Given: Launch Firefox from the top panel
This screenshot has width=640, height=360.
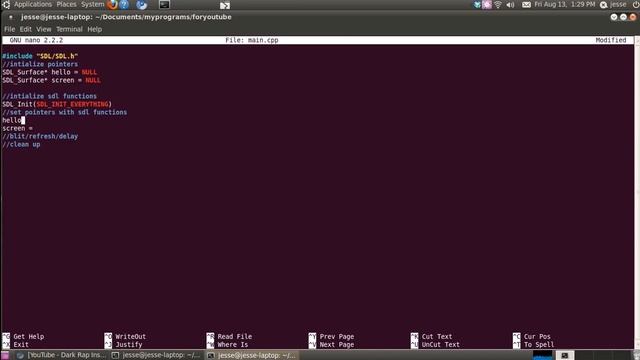Looking at the screenshot, I should coord(112,4).
